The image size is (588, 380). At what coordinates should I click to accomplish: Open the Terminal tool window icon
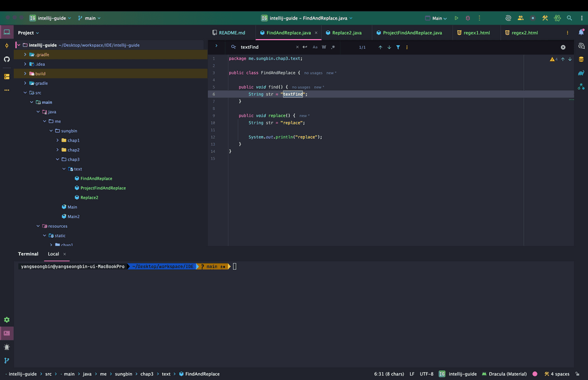[x=7, y=333]
